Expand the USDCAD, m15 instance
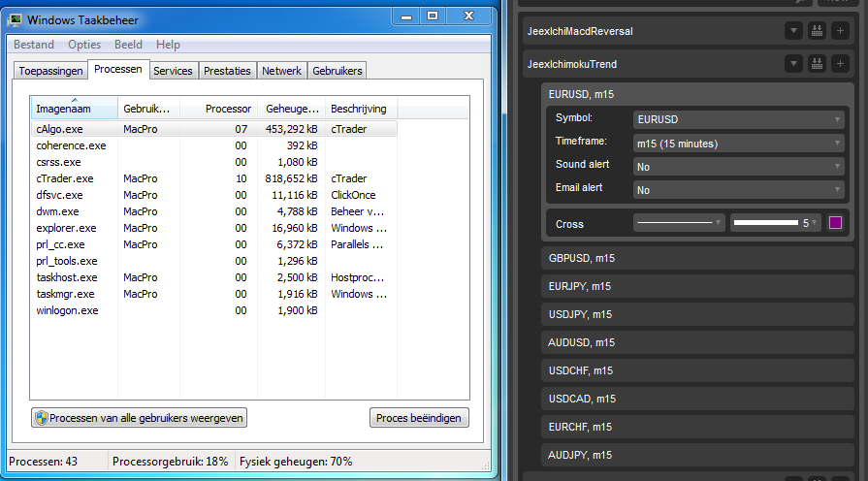The width and height of the screenshot is (868, 481). coord(697,400)
